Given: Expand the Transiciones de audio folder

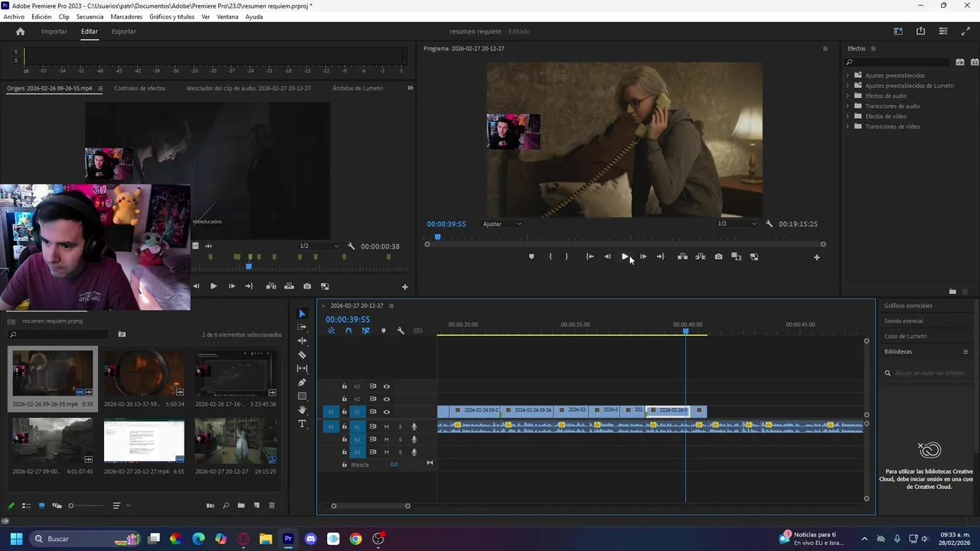Looking at the screenshot, I should tap(848, 106).
